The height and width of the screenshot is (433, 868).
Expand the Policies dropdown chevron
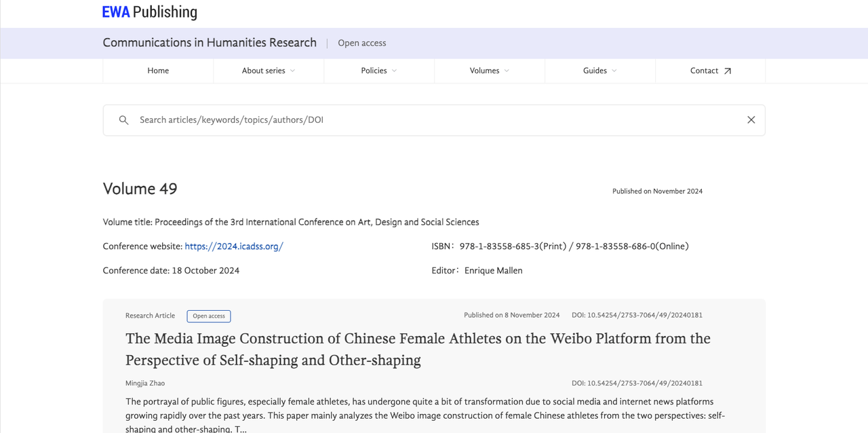[394, 71]
